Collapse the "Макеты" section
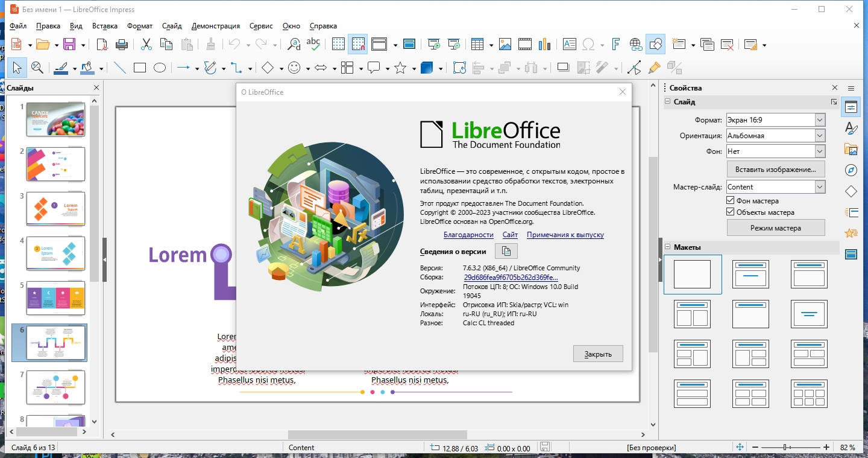Viewport: 868px width, 458px height. pyautogui.click(x=668, y=247)
